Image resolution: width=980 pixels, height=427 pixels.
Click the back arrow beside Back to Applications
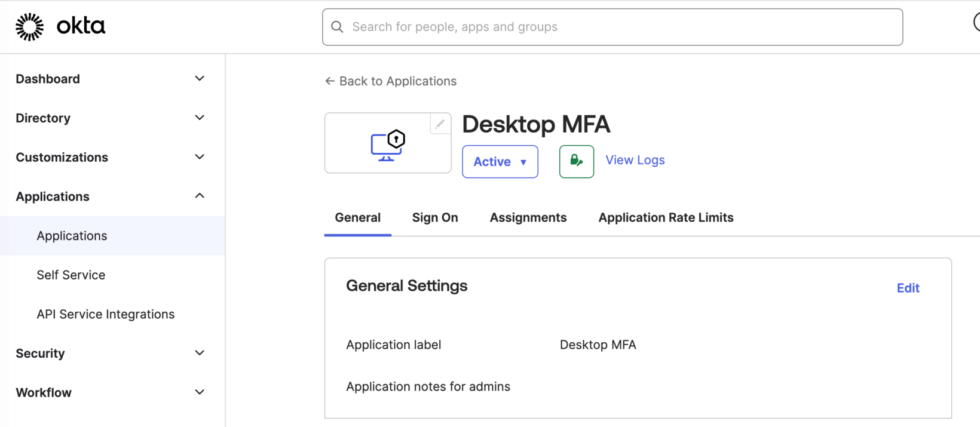(329, 81)
